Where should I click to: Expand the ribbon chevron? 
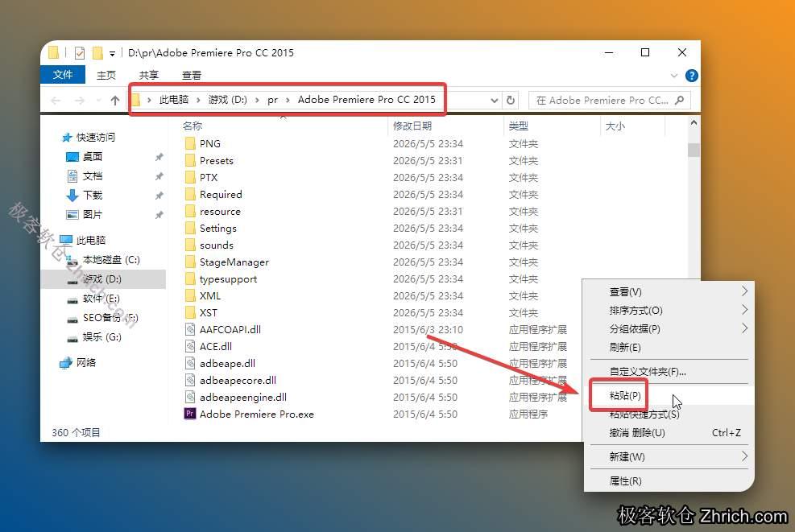coord(674,76)
